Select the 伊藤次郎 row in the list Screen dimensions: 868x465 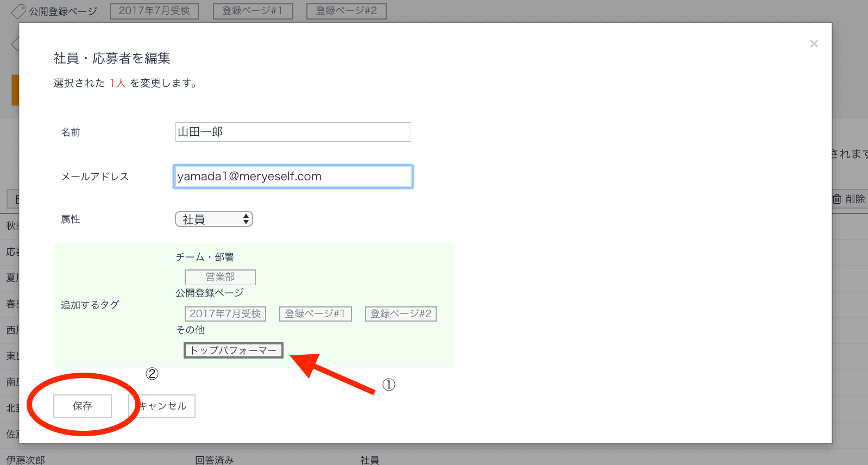coord(26,460)
